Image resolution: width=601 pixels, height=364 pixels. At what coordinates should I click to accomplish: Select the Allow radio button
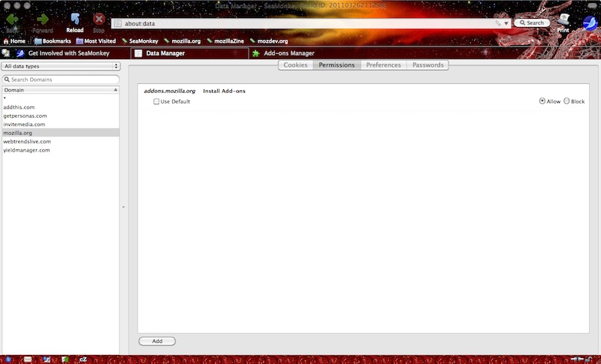tap(542, 101)
